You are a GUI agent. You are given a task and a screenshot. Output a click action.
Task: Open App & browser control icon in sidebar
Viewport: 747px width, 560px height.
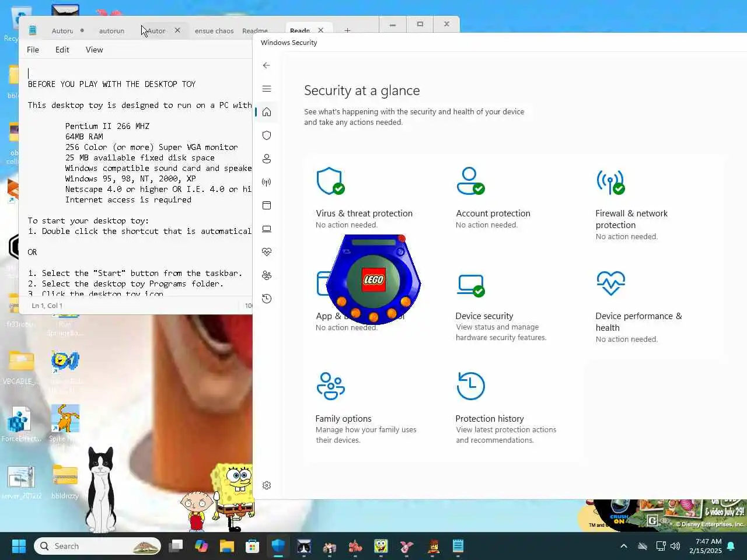coord(267,205)
